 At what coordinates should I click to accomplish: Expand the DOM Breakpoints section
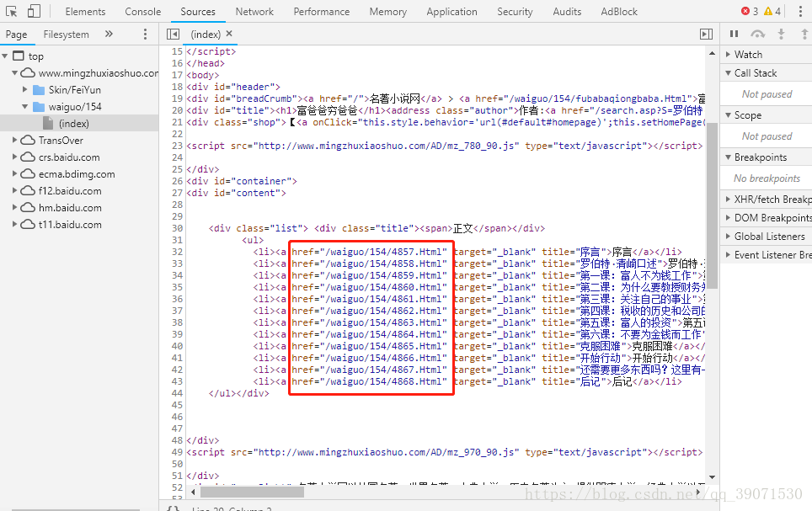tap(767, 217)
